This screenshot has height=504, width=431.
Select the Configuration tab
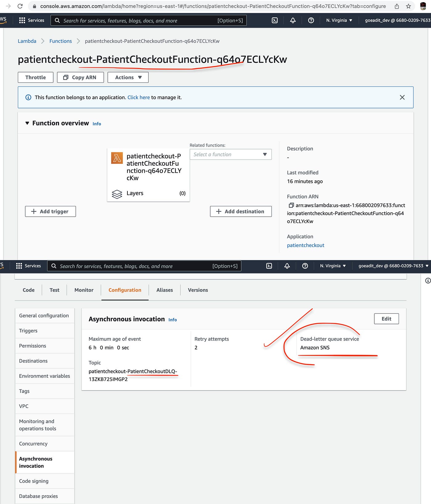pos(125,290)
